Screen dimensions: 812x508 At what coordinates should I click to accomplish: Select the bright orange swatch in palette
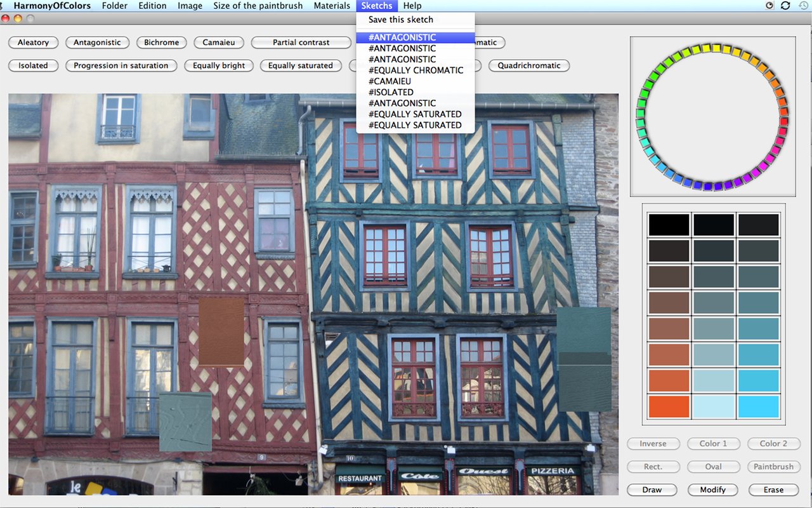click(x=669, y=406)
